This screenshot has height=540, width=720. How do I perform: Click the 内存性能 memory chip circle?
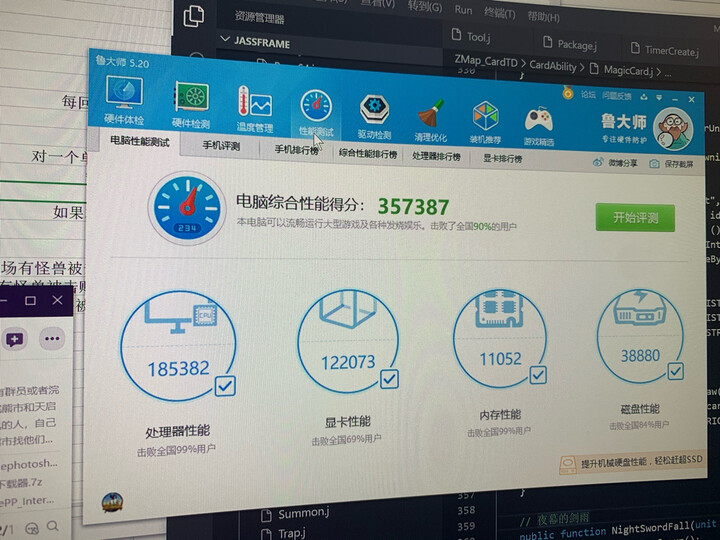tap(500, 340)
